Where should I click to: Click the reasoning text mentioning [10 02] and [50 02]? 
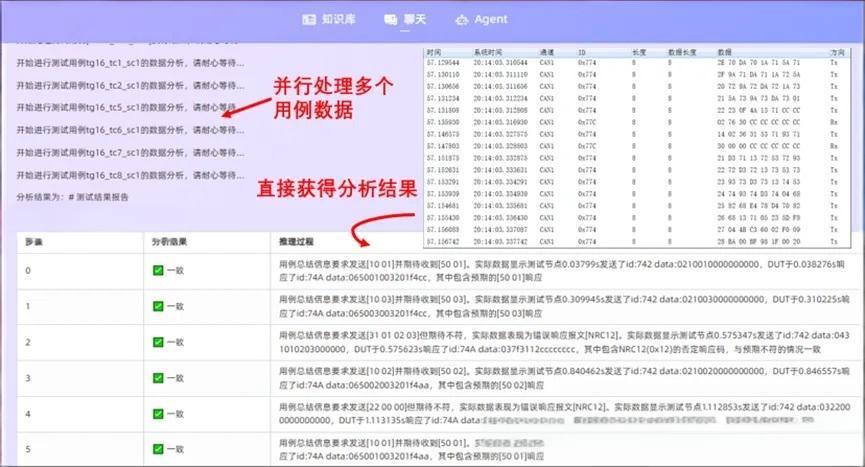coord(564,378)
